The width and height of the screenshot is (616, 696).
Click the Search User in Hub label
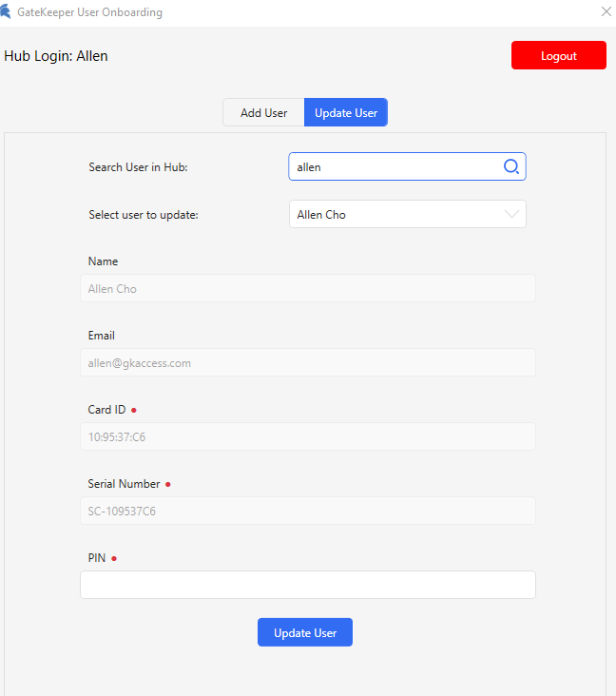point(138,167)
